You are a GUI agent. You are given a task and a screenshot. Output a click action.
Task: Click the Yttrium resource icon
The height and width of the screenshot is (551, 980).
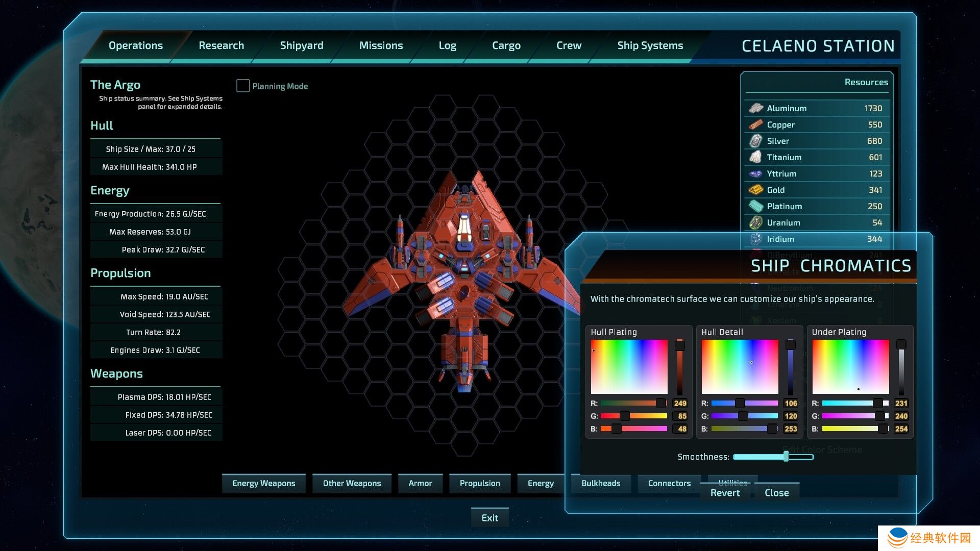(756, 173)
